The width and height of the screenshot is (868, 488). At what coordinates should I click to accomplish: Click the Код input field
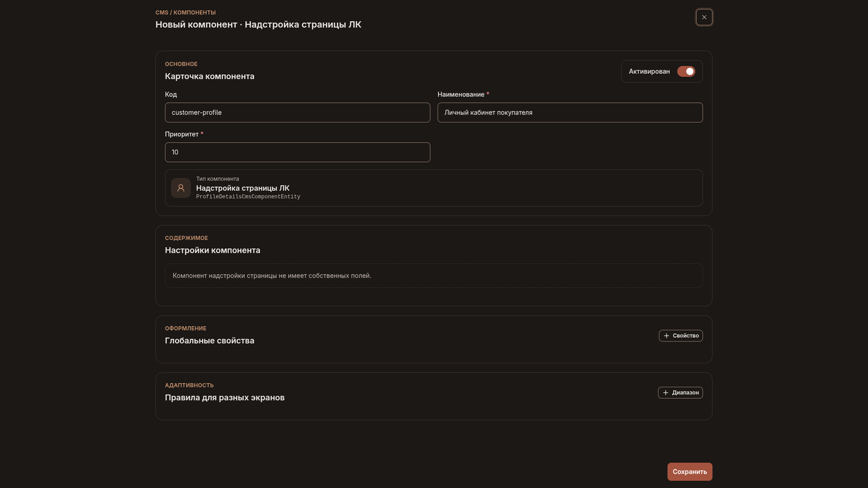(298, 113)
